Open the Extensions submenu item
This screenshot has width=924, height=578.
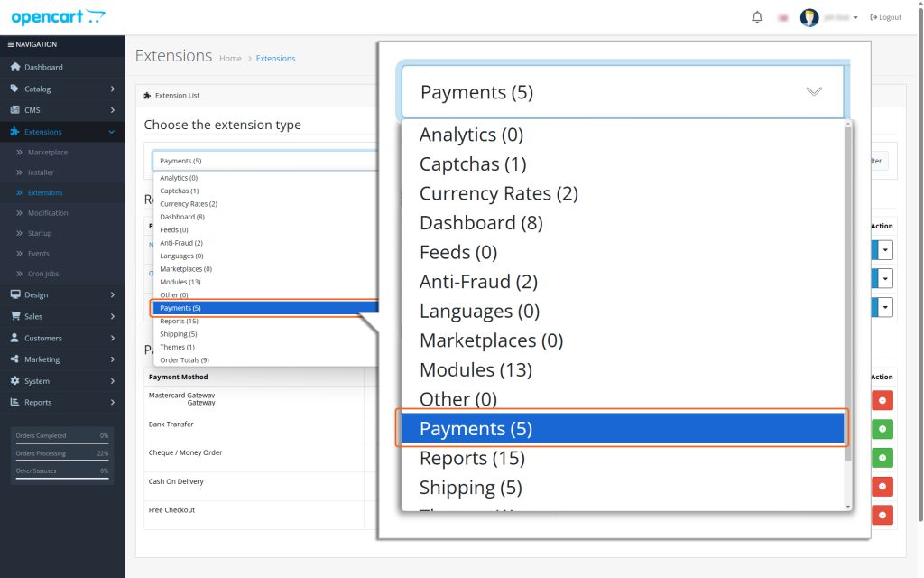pos(45,192)
